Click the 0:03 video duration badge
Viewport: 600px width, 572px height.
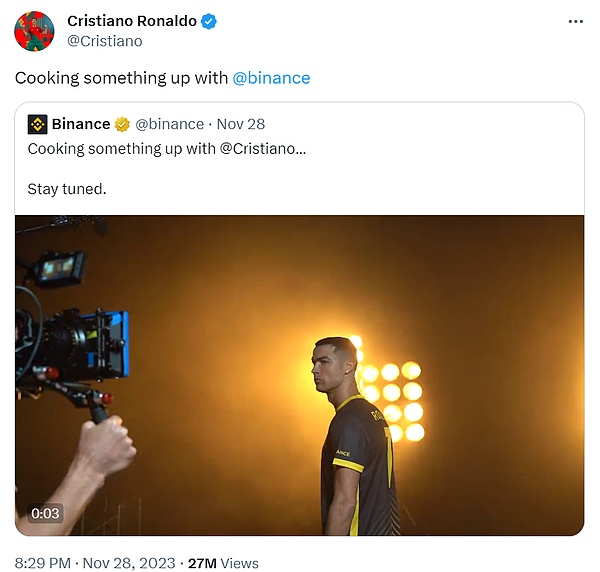coord(46,513)
